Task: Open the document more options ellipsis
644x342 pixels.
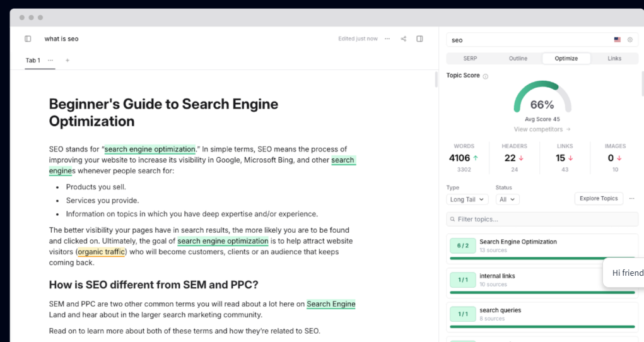Action: point(387,38)
